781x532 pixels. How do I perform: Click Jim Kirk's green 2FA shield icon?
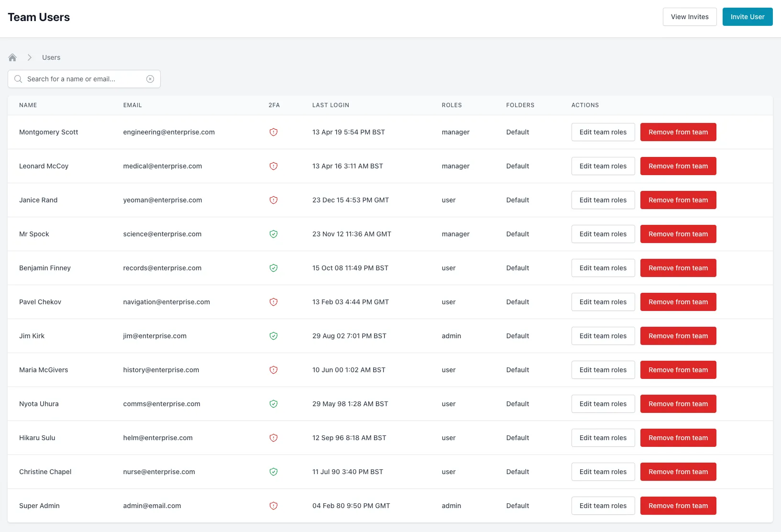click(x=274, y=336)
